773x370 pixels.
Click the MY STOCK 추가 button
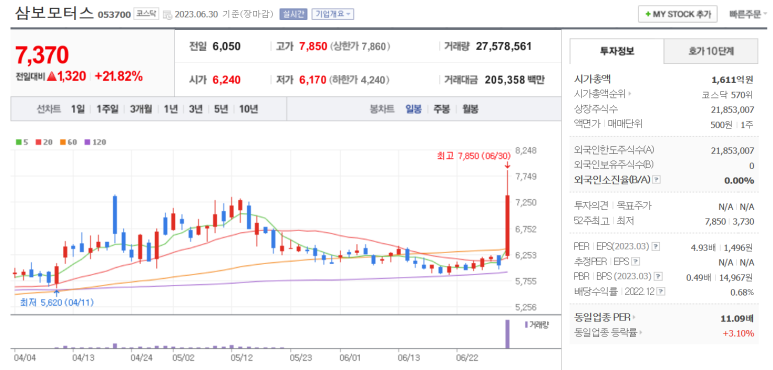click(x=678, y=14)
